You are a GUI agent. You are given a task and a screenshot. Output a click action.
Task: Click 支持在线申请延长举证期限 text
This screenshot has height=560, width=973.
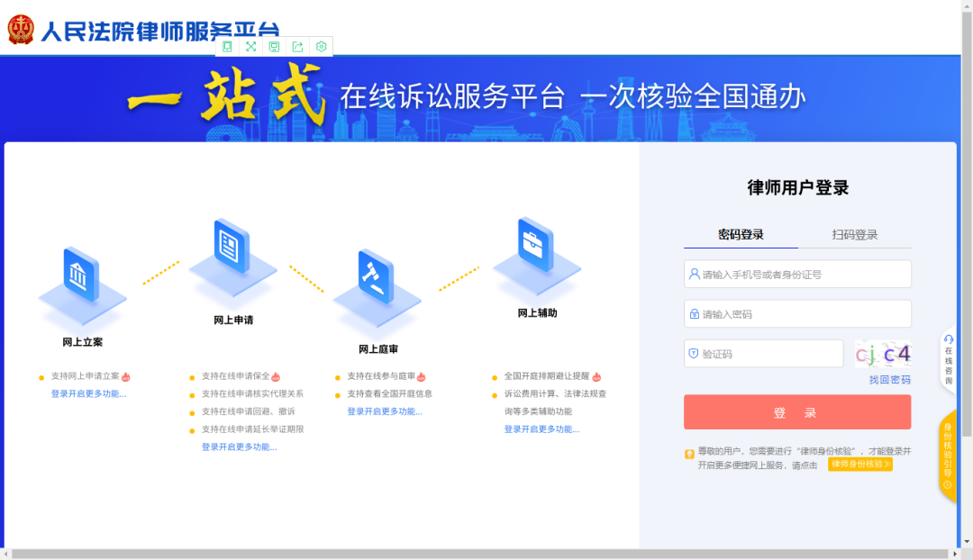(252, 429)
